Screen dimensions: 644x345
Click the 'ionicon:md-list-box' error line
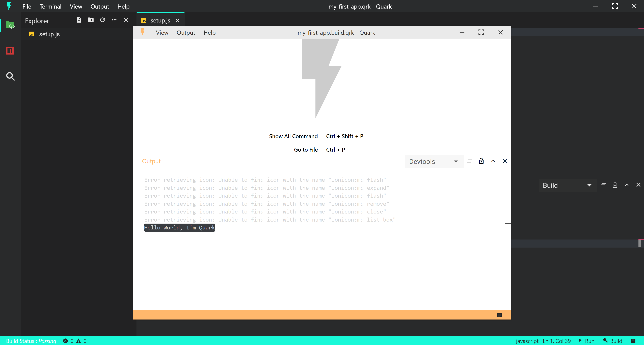270,220
